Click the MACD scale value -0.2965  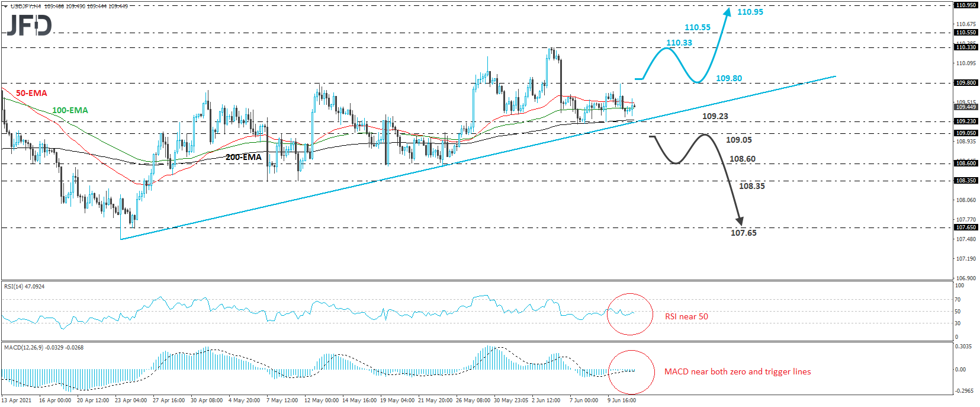[964, 391]
